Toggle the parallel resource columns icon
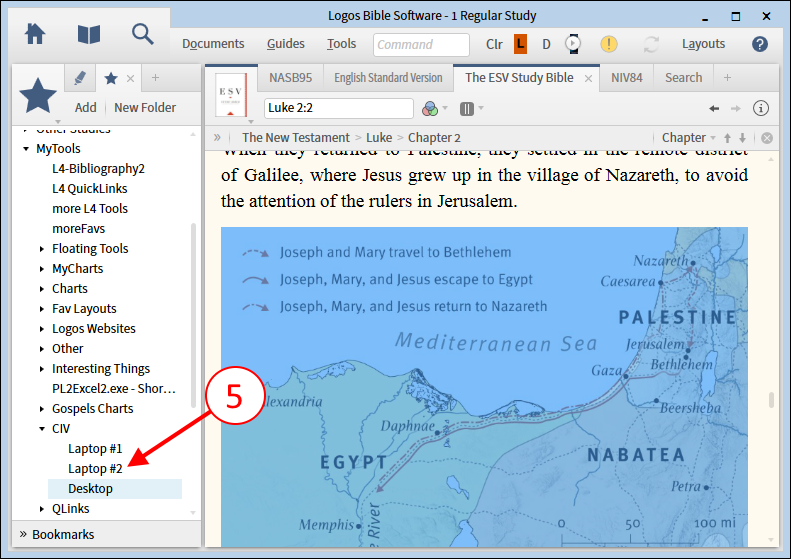The width and height of the screenshot is (791, 559). [x=467, y=108]
